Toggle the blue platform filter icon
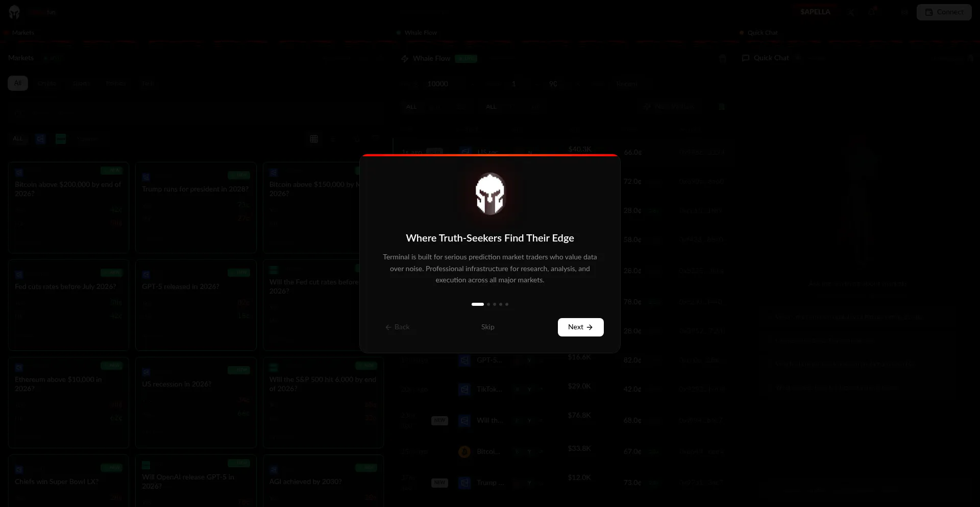 [x=41, y=139]
